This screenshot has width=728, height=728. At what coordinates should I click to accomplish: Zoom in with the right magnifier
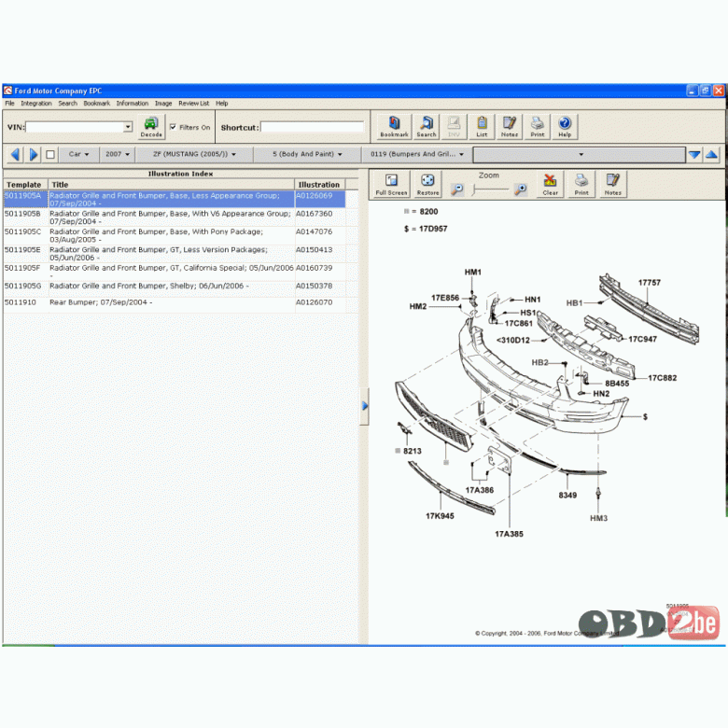[521, 189]
